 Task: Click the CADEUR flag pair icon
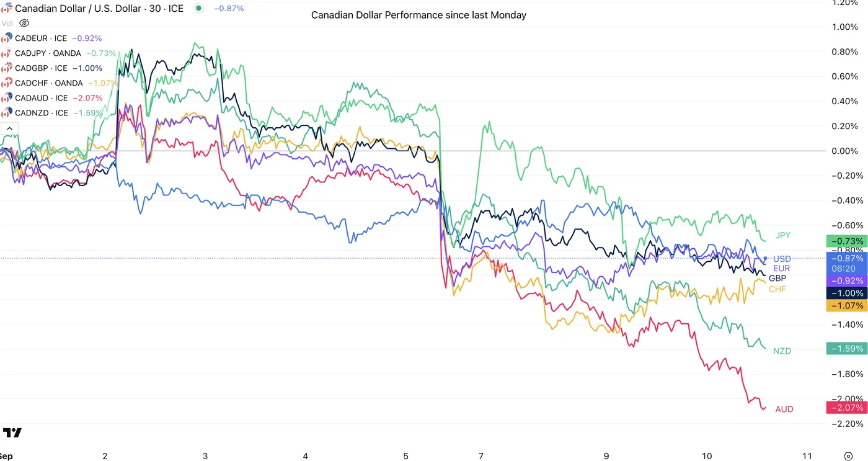(7, 38)
